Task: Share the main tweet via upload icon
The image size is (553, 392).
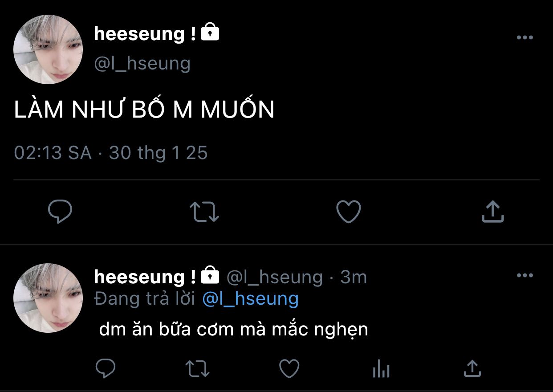Action: coord(492,212)
